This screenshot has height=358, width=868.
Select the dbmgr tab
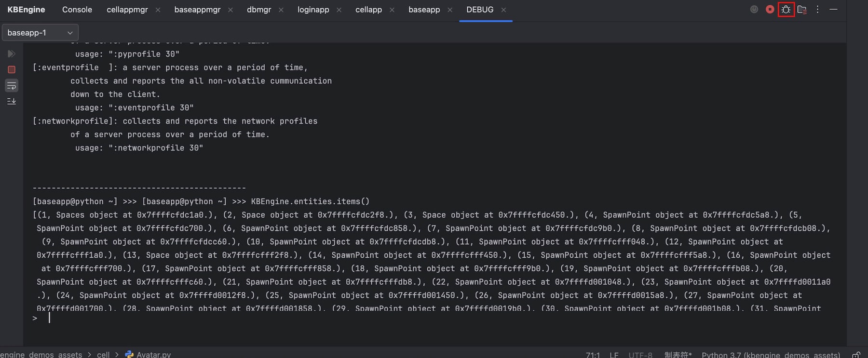pyautogui.click(x=258, y=10)
